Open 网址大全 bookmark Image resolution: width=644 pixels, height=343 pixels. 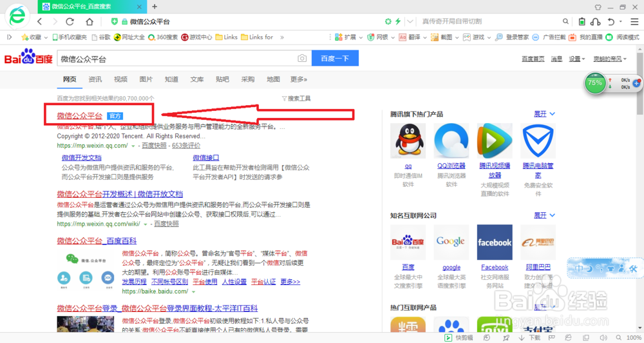tap(129, 37)
